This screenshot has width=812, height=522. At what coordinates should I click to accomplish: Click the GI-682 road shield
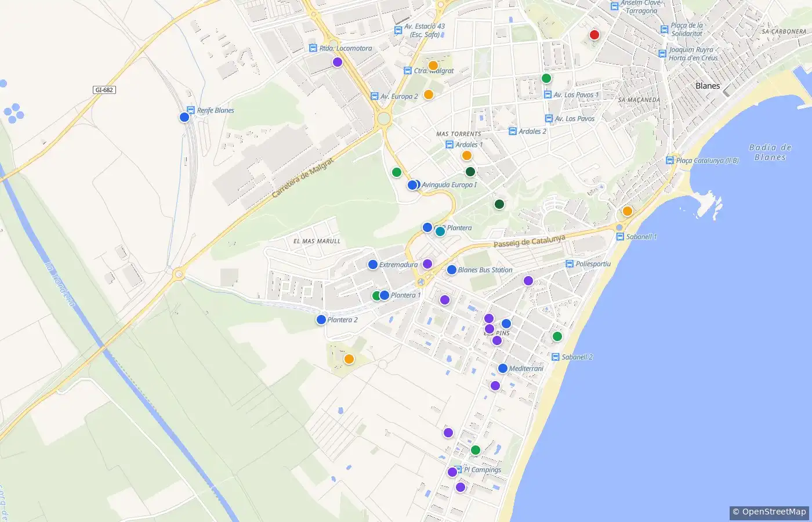(104, 90)
